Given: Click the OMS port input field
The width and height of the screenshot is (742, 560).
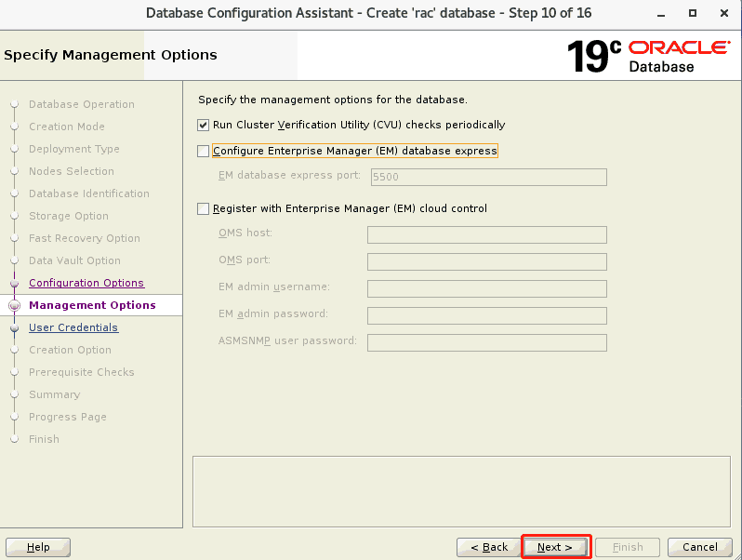Looking at the screenshot, I should (487, 261).
